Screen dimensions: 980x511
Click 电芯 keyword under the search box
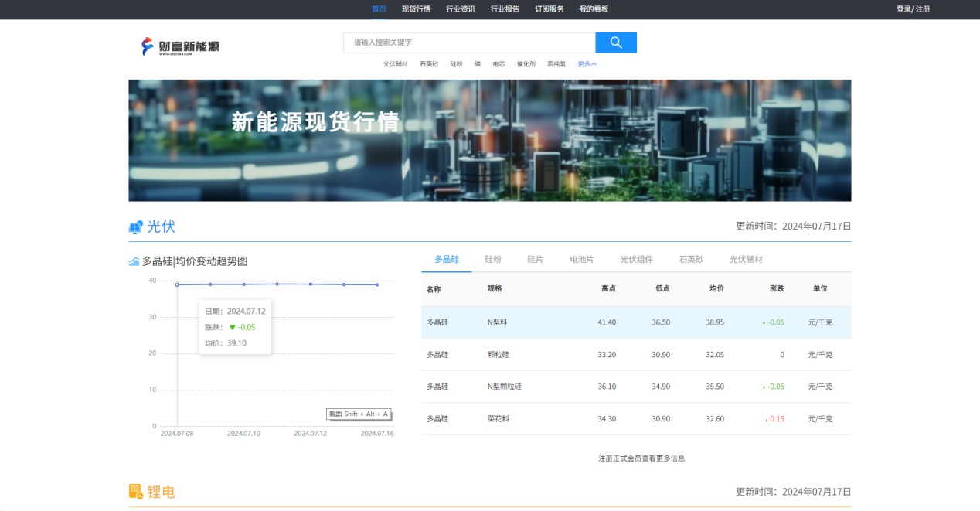coord(499,64)
